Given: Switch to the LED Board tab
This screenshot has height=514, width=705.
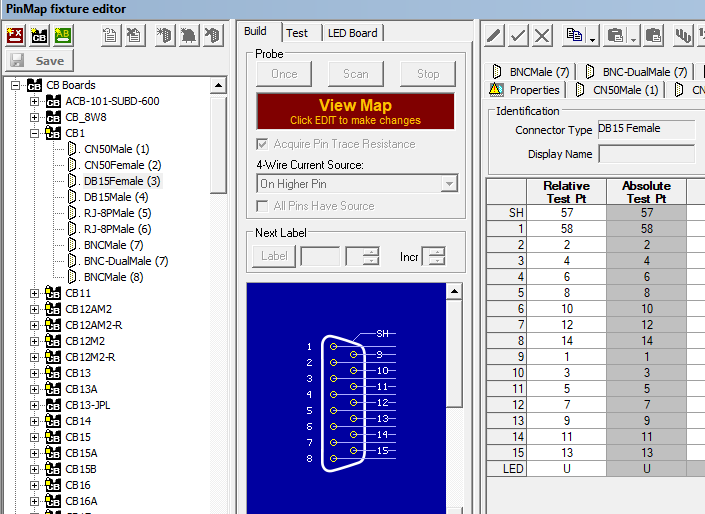Looking at the screenshot, I should pyautogui.click(x=354, y=33).
